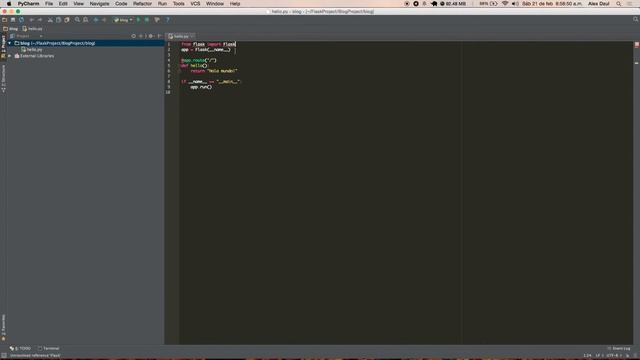Open the Run menu

pyautogui.click(x=162, y=4)
